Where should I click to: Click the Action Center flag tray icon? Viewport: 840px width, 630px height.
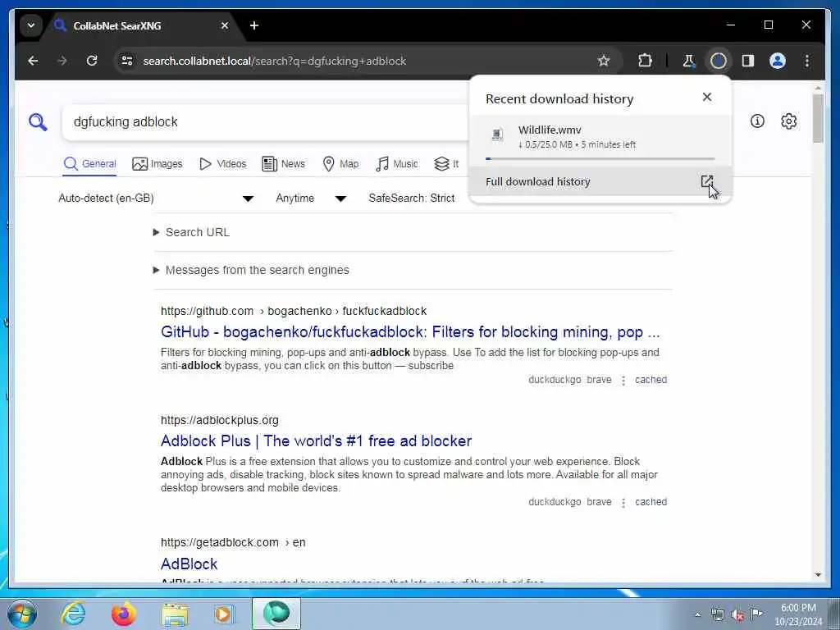pos(756,614)
